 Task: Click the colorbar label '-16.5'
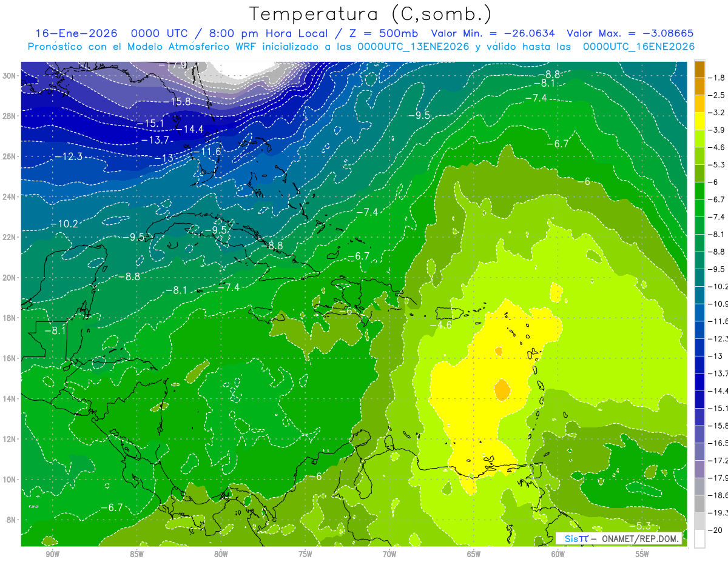pos(718,443)
